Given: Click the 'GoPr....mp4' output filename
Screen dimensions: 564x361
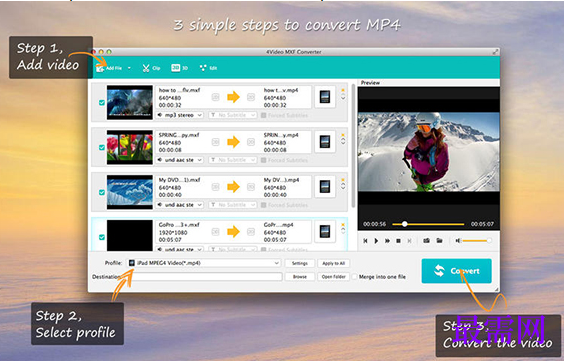Looking at the screenshot, I should 278,225.
